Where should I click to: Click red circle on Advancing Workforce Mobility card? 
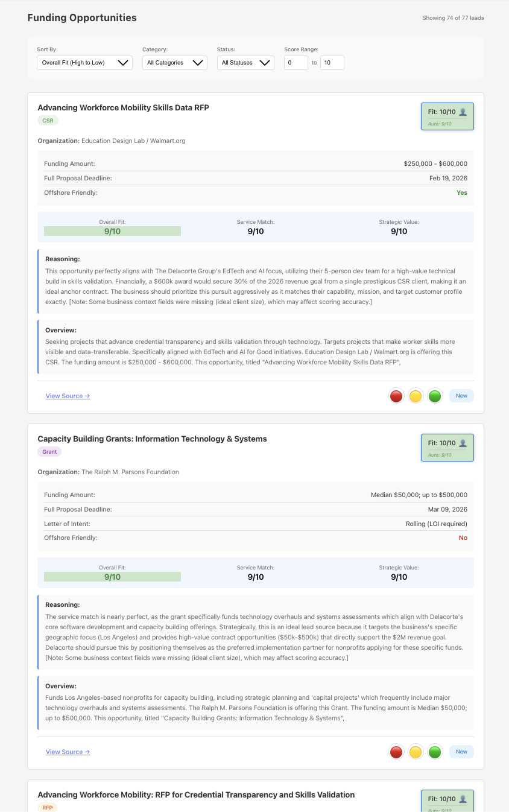(396, 396)
